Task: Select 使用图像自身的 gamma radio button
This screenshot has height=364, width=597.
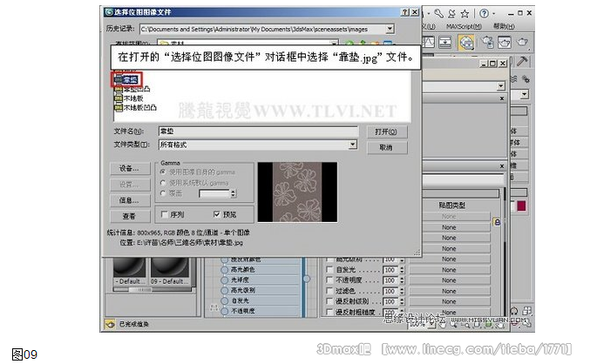Action: pos(163,172)
